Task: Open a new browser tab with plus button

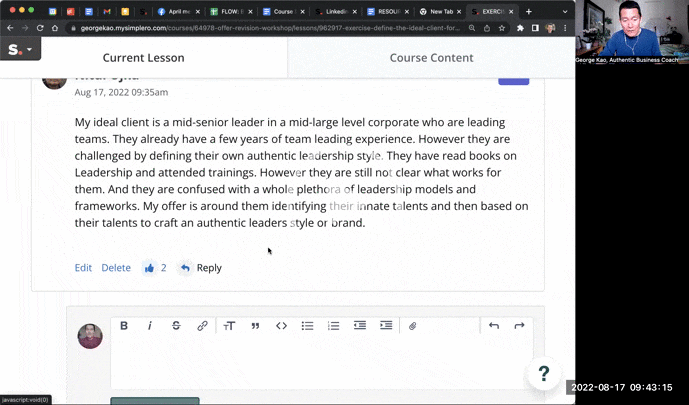Action: pos(529,12)
